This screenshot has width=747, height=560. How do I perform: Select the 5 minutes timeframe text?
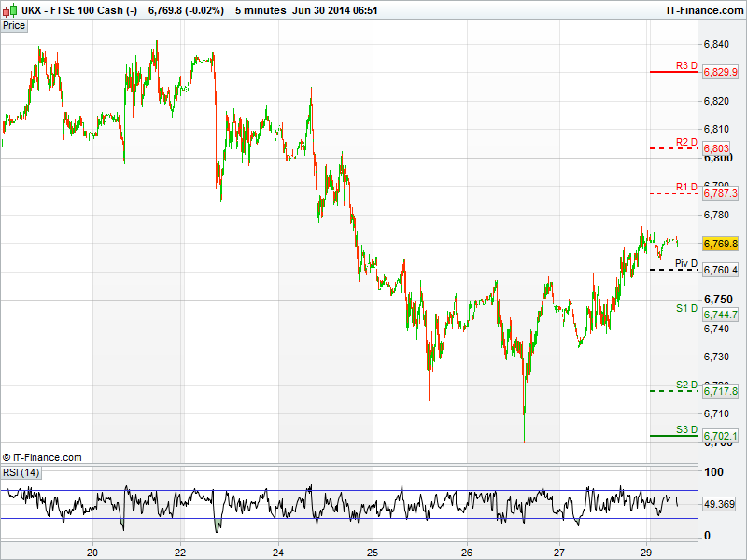(x=260, y=10)
